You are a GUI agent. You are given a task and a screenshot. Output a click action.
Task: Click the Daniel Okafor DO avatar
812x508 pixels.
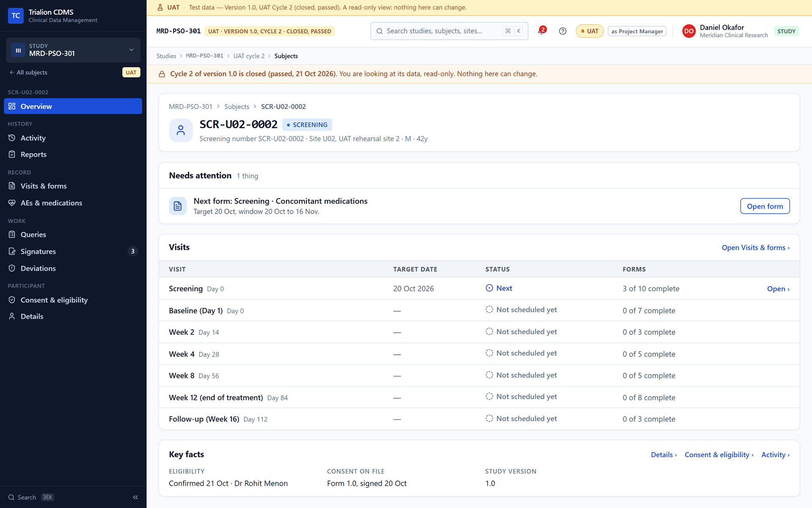tap(689, 31)
